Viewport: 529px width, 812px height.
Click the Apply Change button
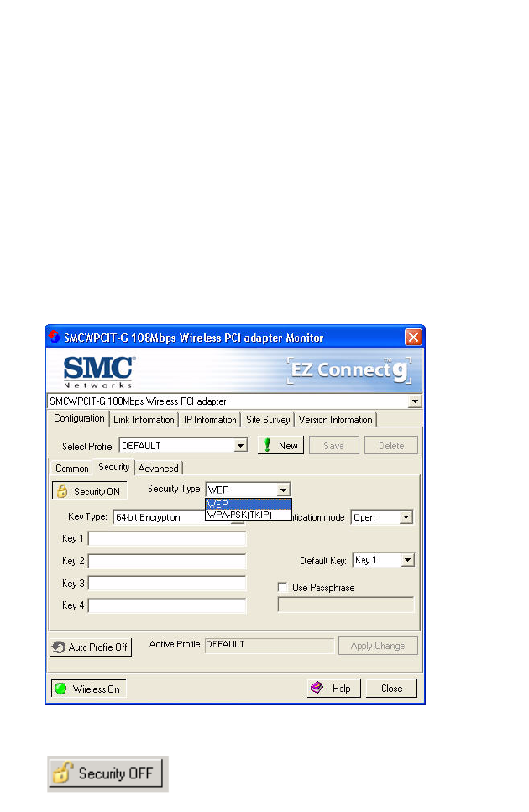pos(378,646)
